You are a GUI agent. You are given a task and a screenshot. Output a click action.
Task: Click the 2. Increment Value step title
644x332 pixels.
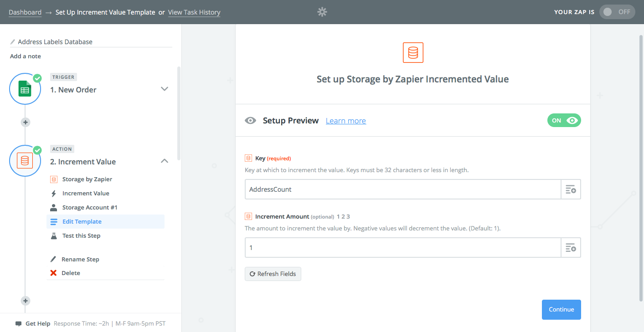83,162
